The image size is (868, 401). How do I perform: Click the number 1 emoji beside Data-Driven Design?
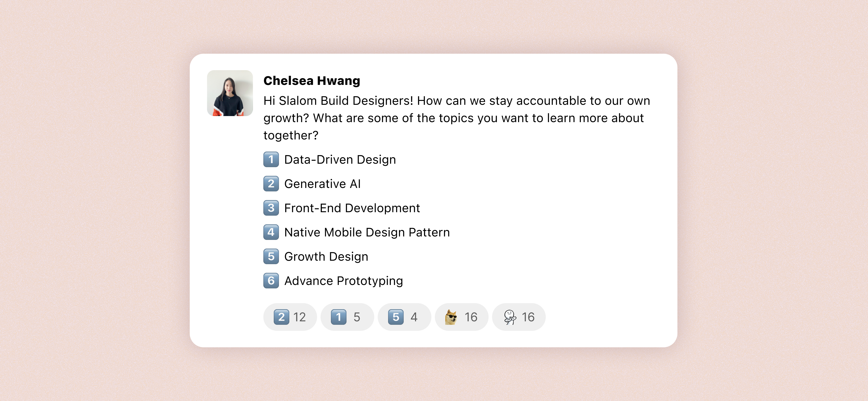[271, 159]
